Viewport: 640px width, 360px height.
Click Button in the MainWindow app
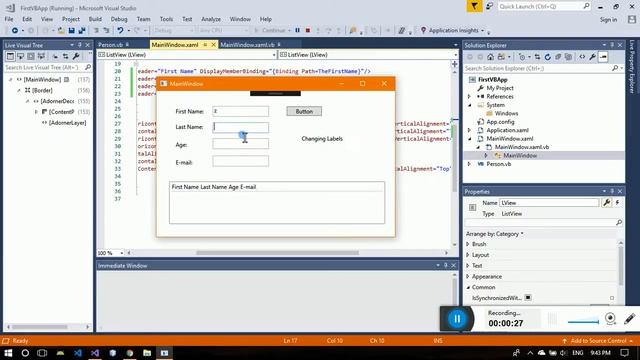point(304,111)
